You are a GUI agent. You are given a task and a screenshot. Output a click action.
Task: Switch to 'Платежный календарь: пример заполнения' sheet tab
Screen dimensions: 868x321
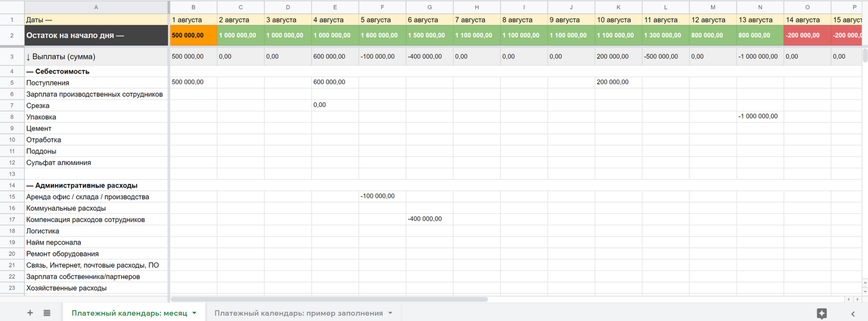[298, 313]
